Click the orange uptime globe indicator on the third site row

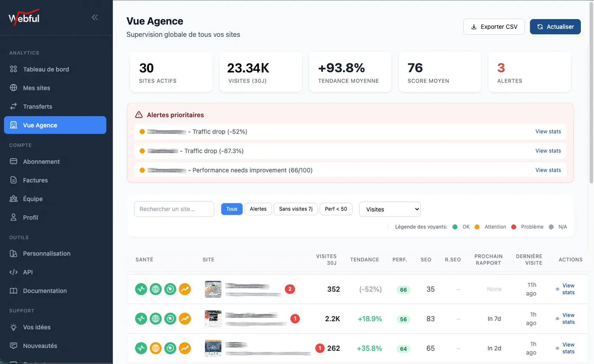click(156, 348)
